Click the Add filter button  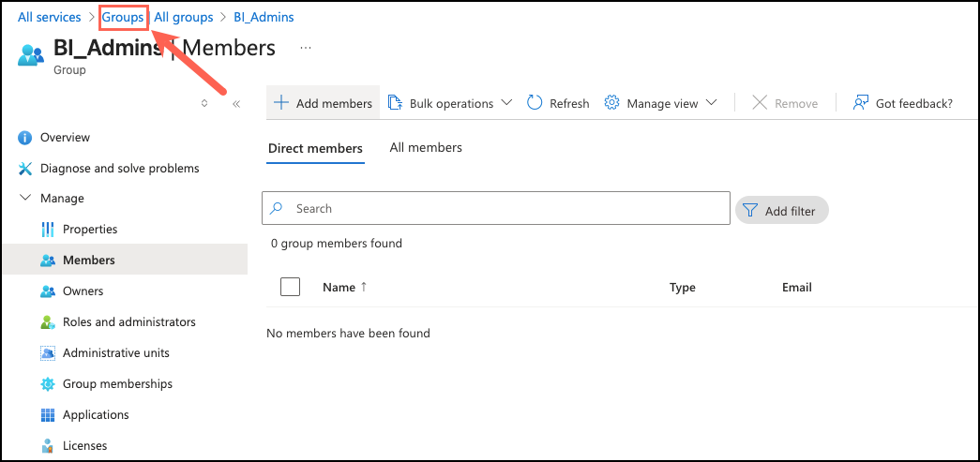[x=782, y=211]
